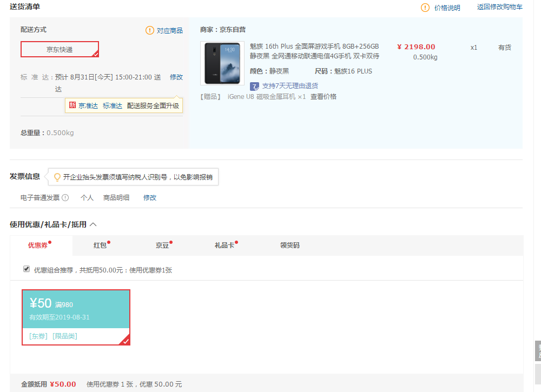Open the 魅族 16th Plus product thumbnail
Screen dimensions: 541x392
(x=222, y=63)
